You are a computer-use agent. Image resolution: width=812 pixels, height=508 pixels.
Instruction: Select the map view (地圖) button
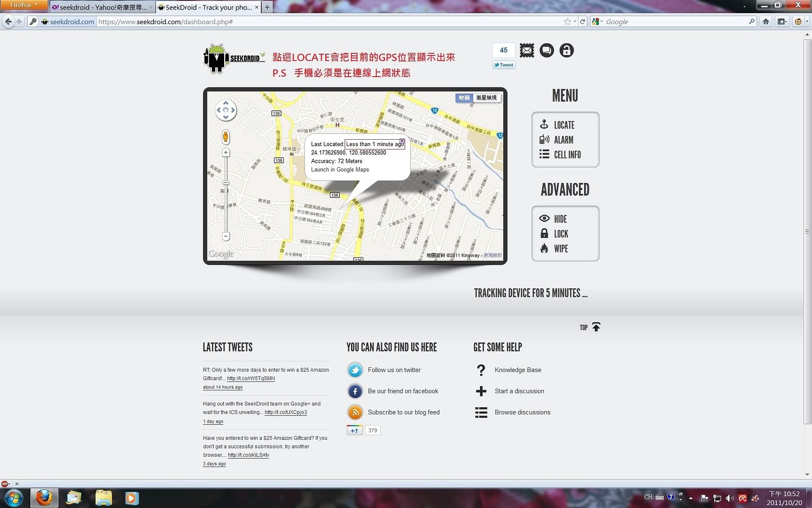[x=464, y=98]
